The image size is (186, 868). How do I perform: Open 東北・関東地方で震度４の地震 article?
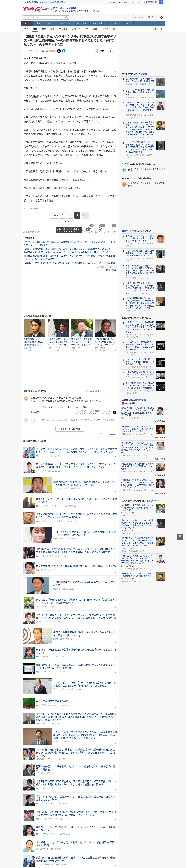click(52, 701)
